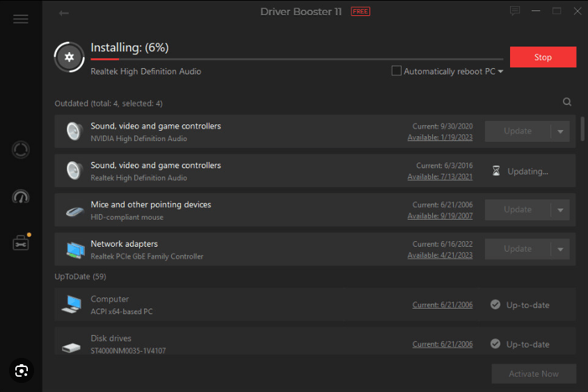This screenshot has width=588, height=392.
Task: Click the Network adapters monitors icon
Action: point(75,250)
